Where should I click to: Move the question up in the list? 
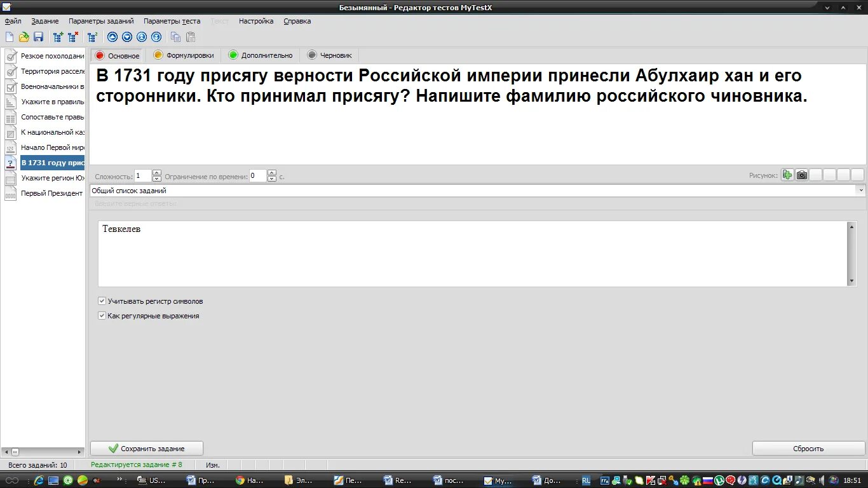pos(112,37)
